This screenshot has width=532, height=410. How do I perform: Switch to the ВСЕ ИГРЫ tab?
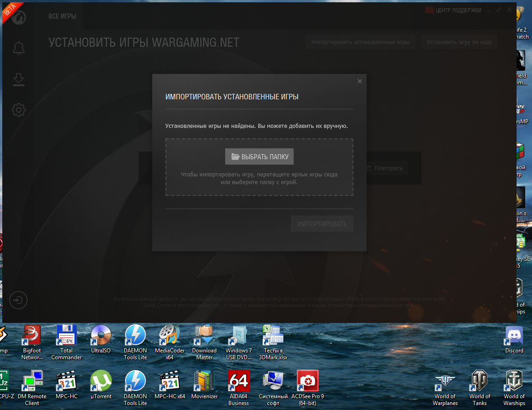click(63, 16)
